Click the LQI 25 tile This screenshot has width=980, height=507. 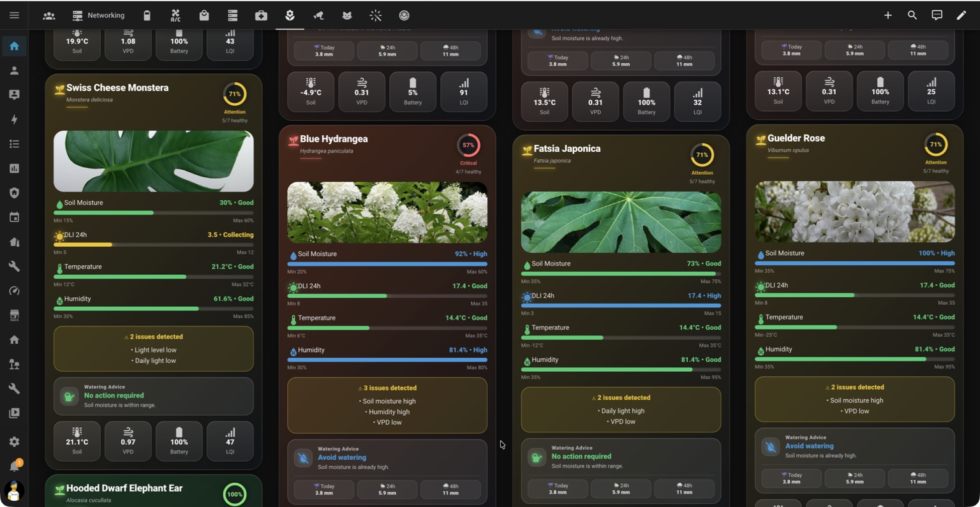pyautogui.click(x=932, y=91)
